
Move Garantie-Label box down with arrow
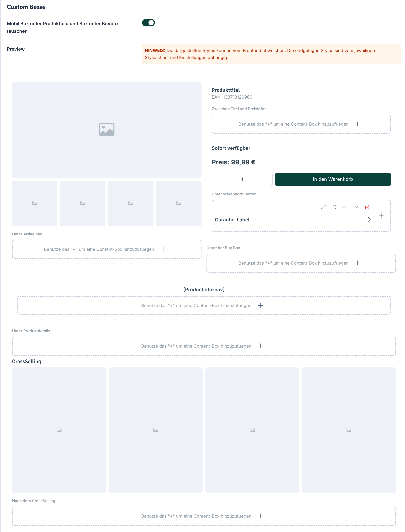pyautogui.click(x=356, y=207)
